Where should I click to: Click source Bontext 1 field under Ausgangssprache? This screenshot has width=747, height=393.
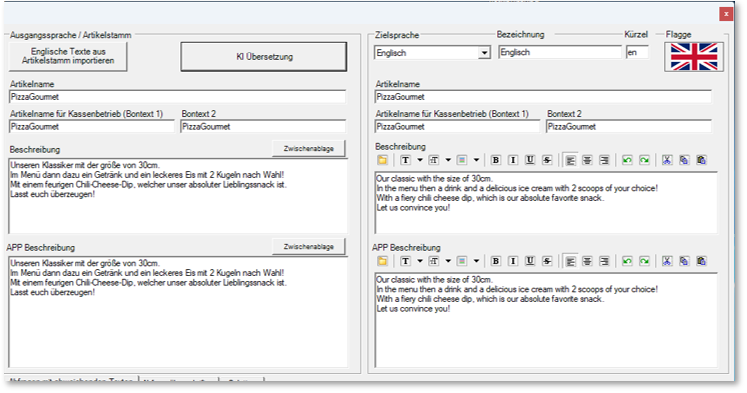(92, 127)
